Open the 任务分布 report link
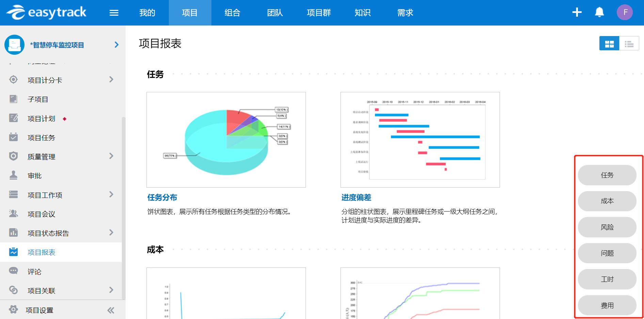The image size is (644, 319). coord(162,198)
